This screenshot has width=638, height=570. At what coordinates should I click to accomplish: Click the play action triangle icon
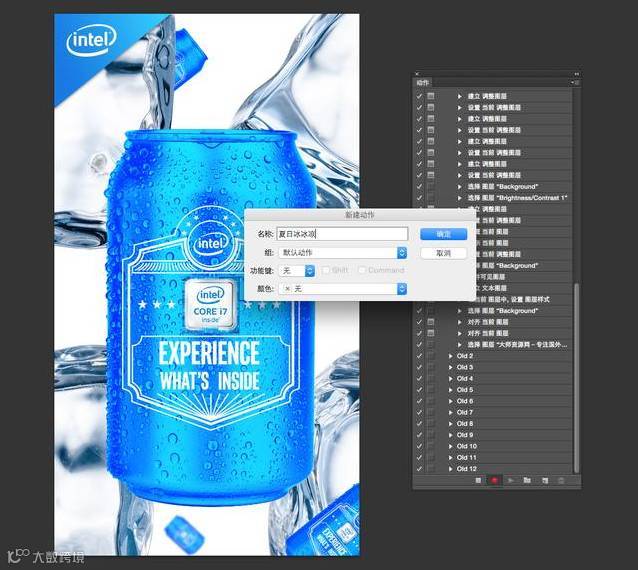click(511, 480)
